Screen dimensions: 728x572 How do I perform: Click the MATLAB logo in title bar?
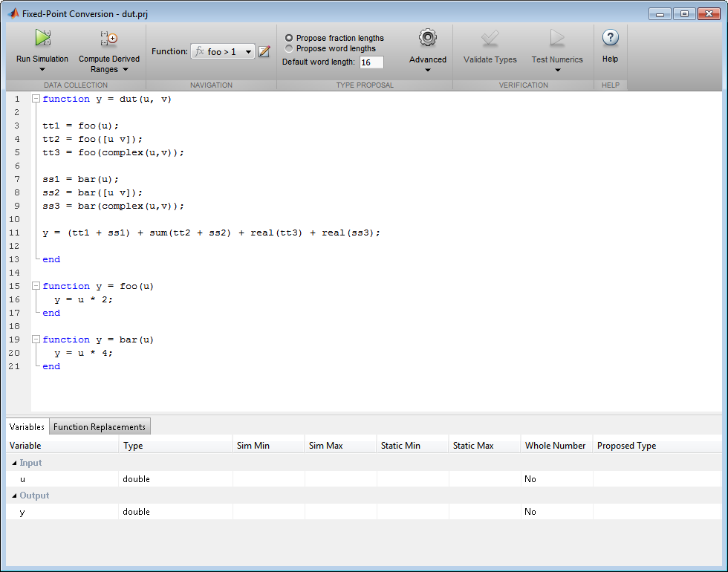coord(13,13)
